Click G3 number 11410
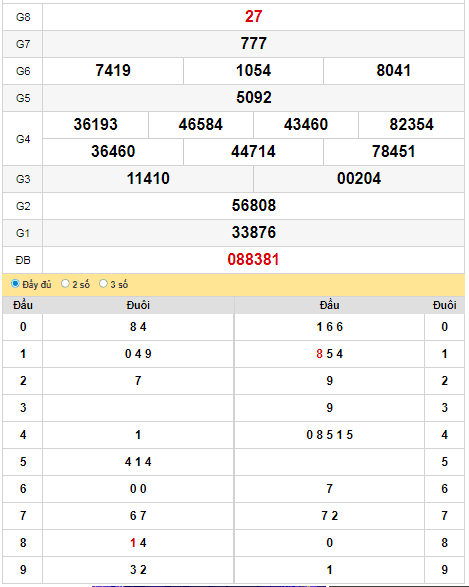Image resolution: width=469 pixels, height=587 pixels. [x=148, y=178]
